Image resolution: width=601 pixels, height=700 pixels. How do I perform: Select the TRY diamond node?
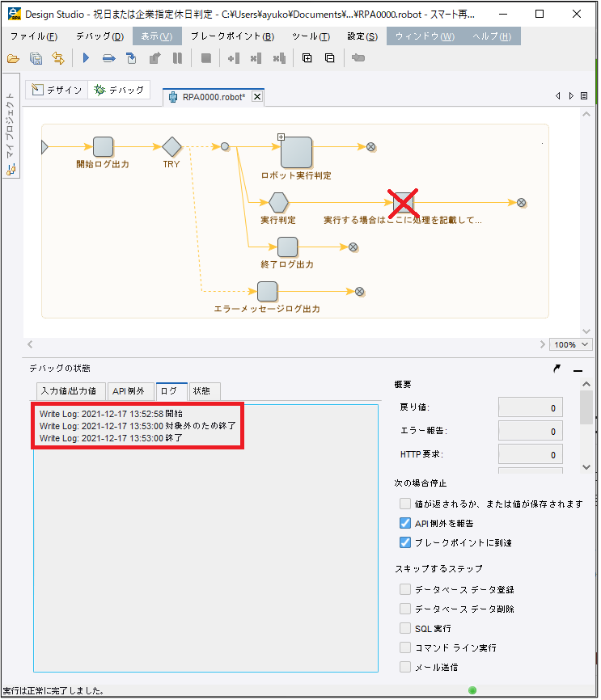pos(171,147)
